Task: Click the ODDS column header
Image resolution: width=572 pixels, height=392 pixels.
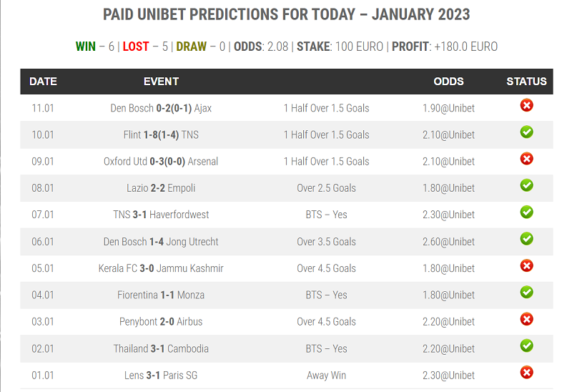Action: pyautogui.click(x=448, y=82)
